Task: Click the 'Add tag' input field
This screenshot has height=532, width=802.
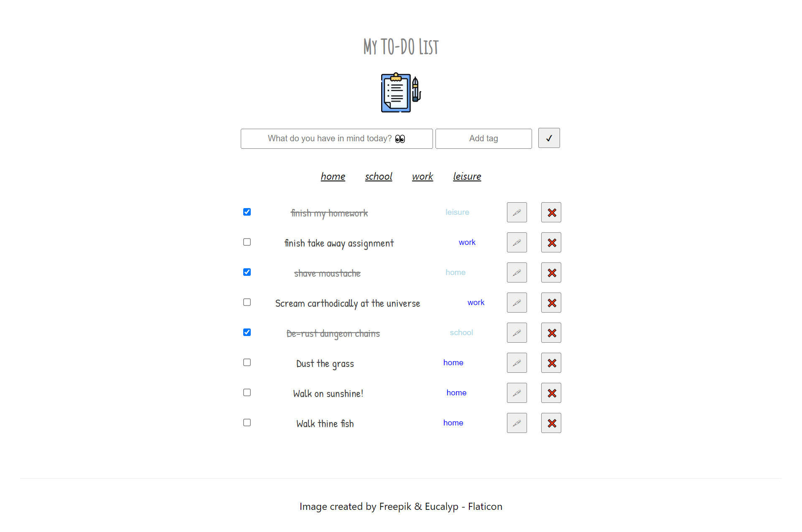Action: (x=484, y=138)
